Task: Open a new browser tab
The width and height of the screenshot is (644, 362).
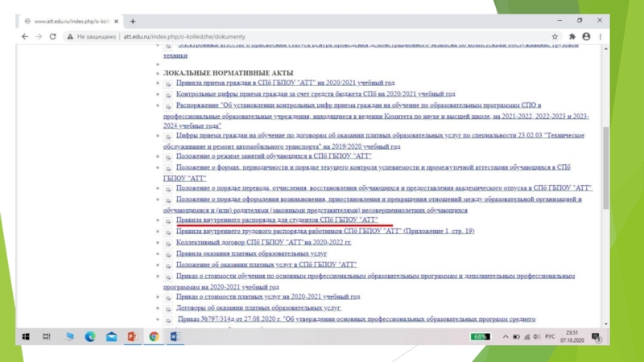Action: coord(133,21)
